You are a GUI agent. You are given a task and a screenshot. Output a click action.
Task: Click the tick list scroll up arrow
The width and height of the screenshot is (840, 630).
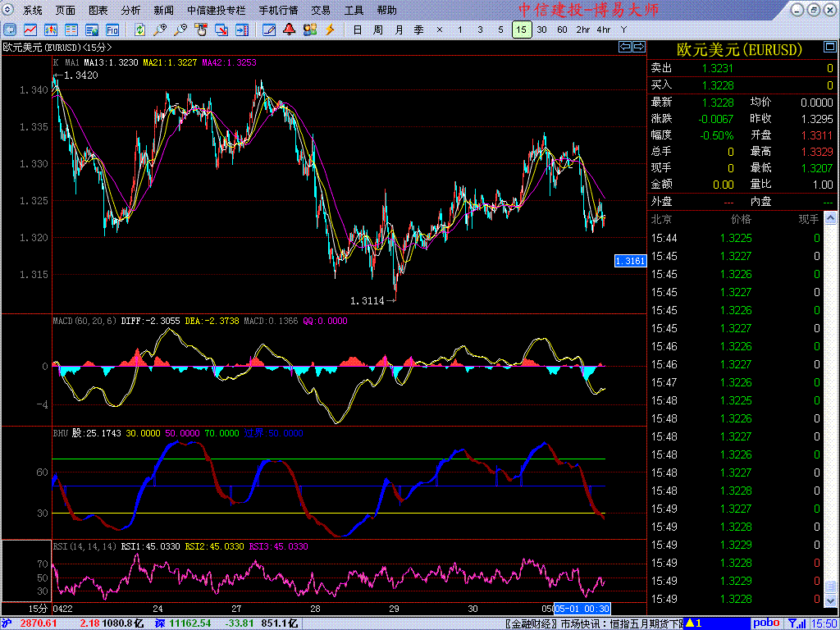[x=830, y=217]
